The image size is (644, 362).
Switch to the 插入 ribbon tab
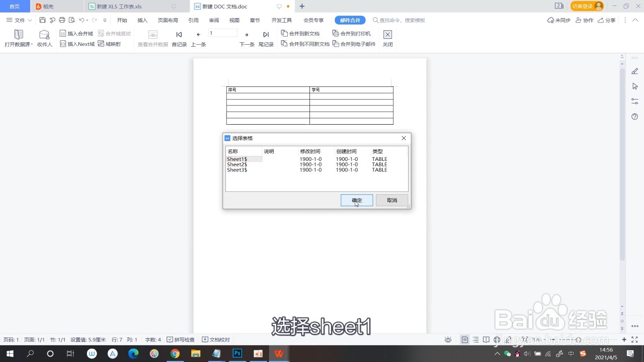coord(142,20)
